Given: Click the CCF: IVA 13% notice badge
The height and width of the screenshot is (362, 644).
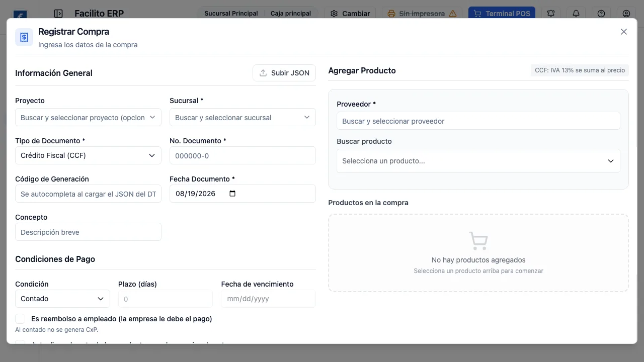Looking at the screenshot, I should point(580,70).
